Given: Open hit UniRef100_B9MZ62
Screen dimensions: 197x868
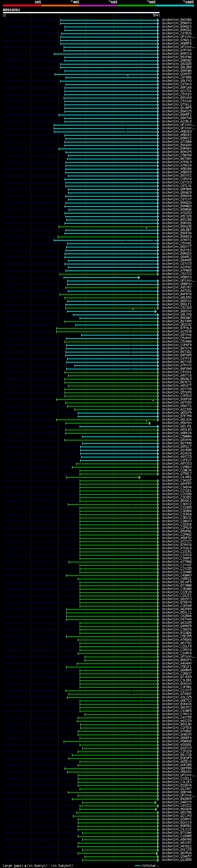Looking at the screenshot, I should coord(177,30).
